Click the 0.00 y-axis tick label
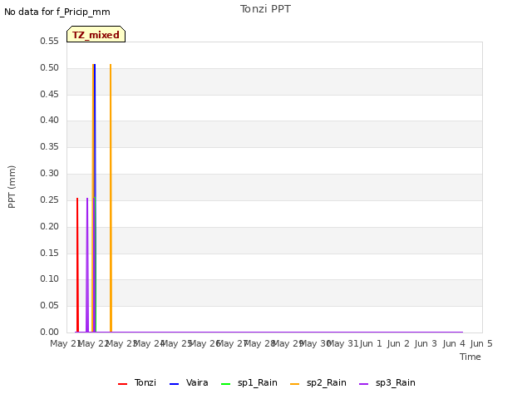Viewport: 532px width, 399px height. pyautogui.click(x=50, y=332)
